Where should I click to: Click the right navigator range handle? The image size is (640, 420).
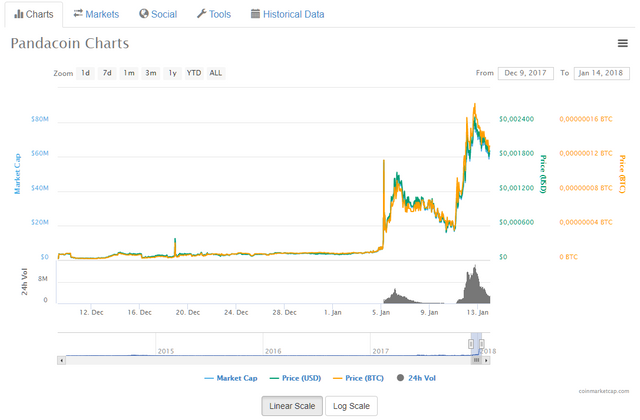coord(482,344)
